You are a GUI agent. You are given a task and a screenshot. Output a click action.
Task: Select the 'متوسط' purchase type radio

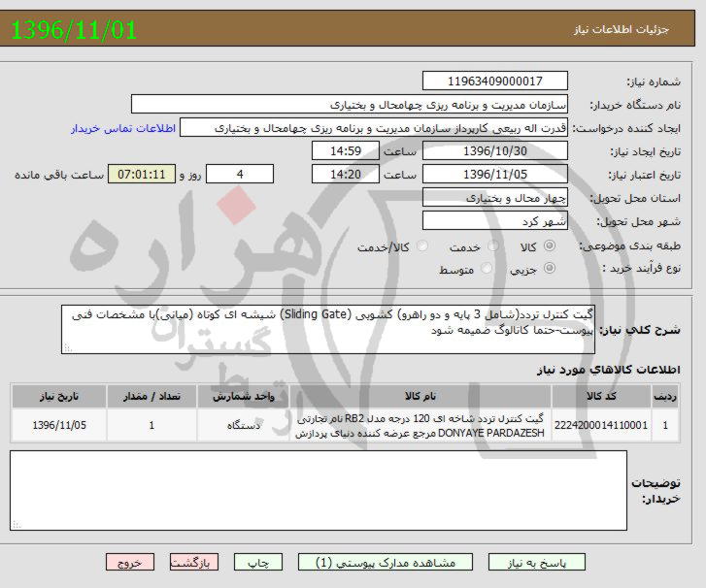click(487, 268)
